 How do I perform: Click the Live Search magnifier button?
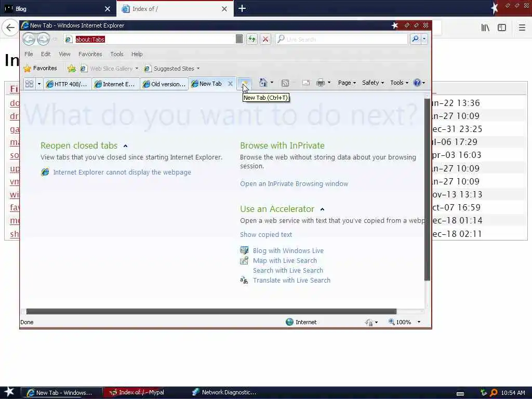tap(415, 39)
